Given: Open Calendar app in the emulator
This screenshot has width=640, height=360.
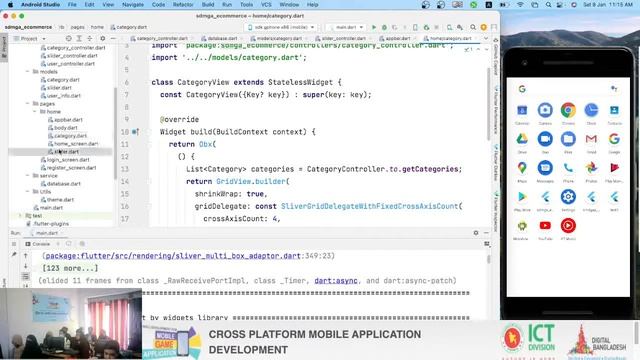Looking at the screenshot, I should (522, 110).
